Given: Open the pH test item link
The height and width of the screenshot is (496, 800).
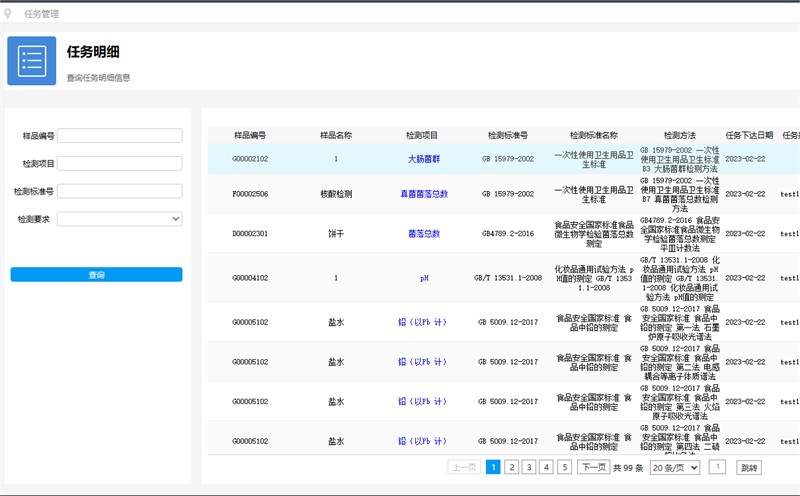Looking at the screenshot, I should click(x=424, y=278).
